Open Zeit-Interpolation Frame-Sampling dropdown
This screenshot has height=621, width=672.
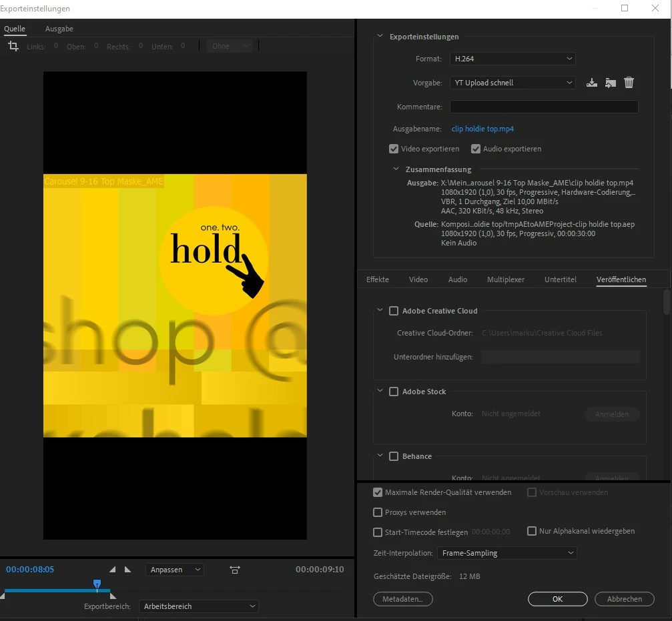point(507,553)
